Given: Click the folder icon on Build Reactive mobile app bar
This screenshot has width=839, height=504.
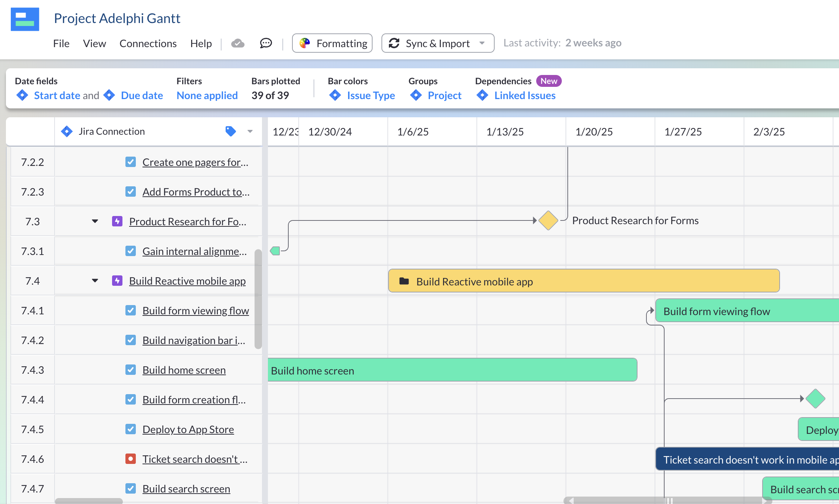Looking at the screenshot, I should coord(403,281).
